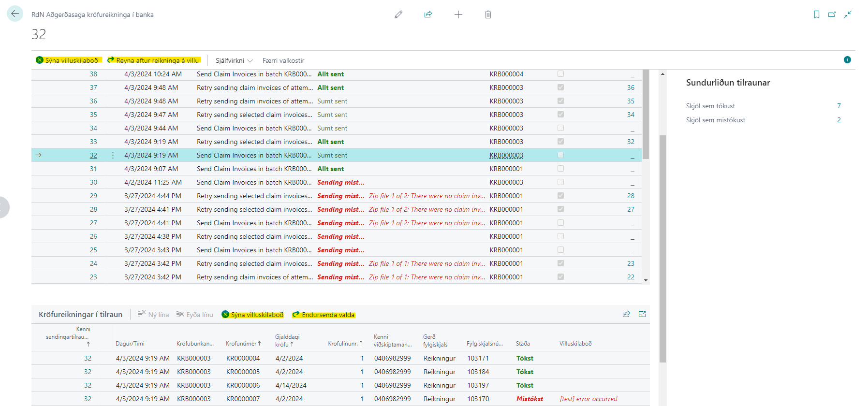Toggle checkbox in row 38
Viewport: 868px width, 406px height.
click(560, 74)
